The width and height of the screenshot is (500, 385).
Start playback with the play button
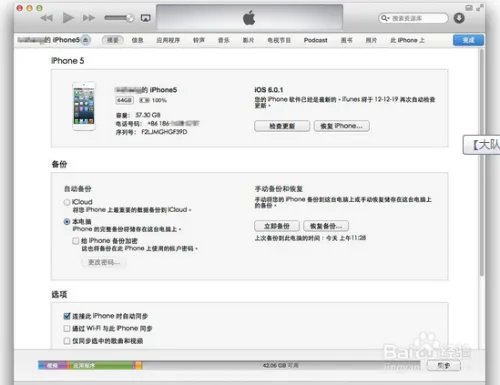(68, 18)
